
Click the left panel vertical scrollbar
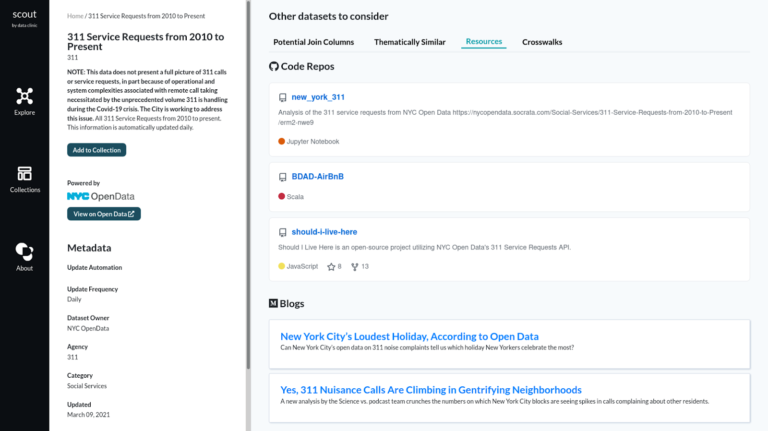tap(248, 185)
